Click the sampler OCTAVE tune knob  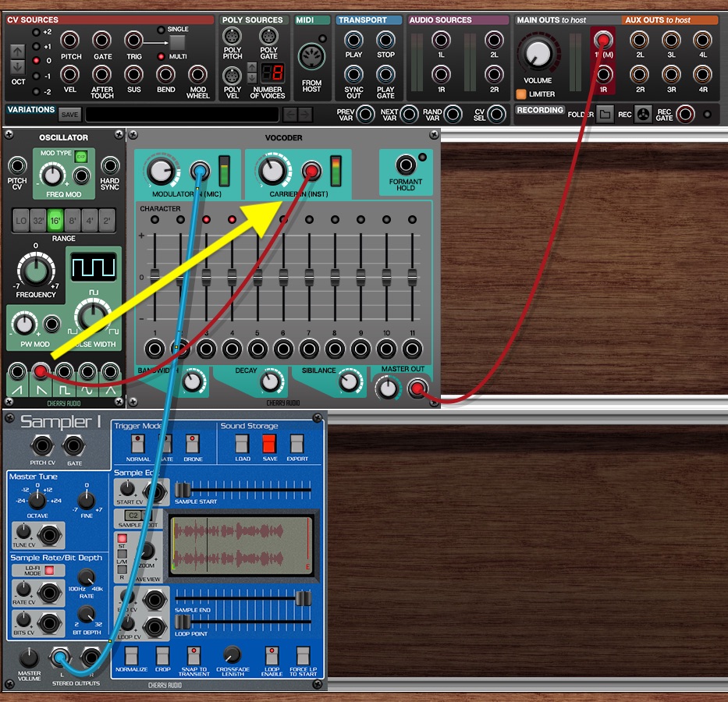point(37,500)
